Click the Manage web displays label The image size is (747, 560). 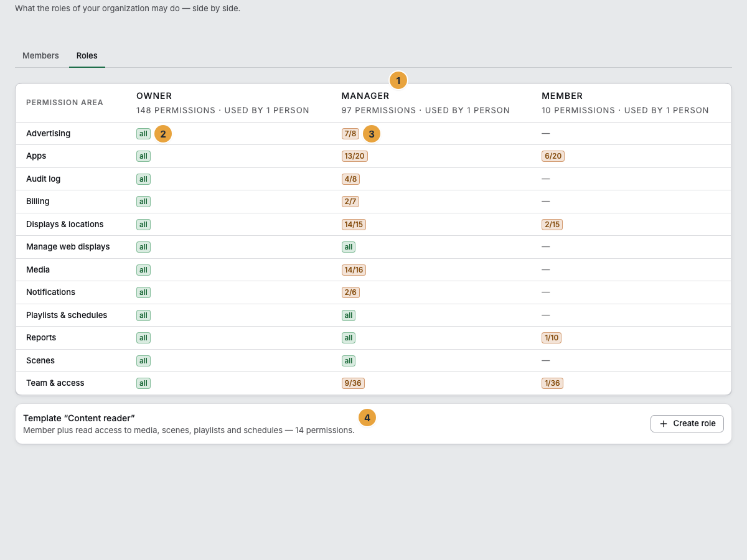coord(68,246)
